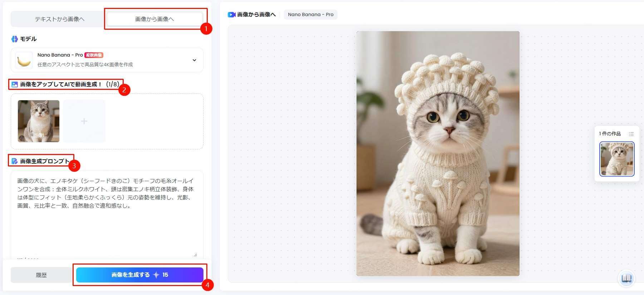Viewport: 644px width, 295px height.
Task: Click the sparkle credits icon on generate button
Action: (x=156, y=275)
